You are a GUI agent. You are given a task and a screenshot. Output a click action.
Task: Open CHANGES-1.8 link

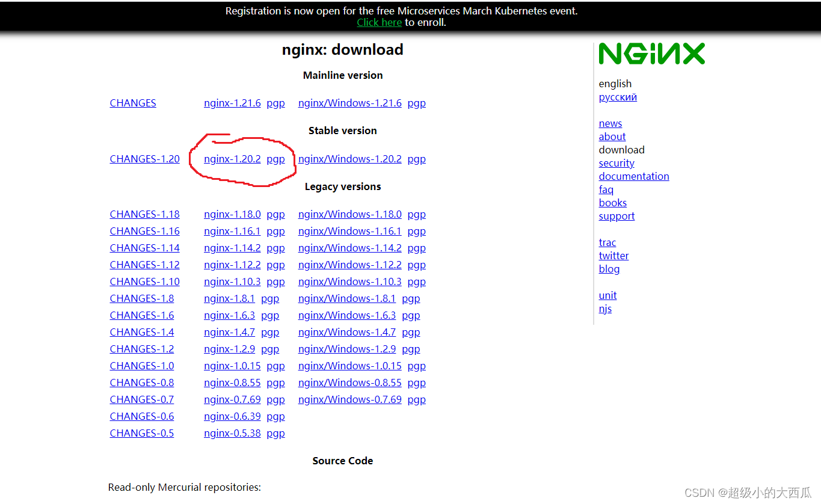point(142,298)
